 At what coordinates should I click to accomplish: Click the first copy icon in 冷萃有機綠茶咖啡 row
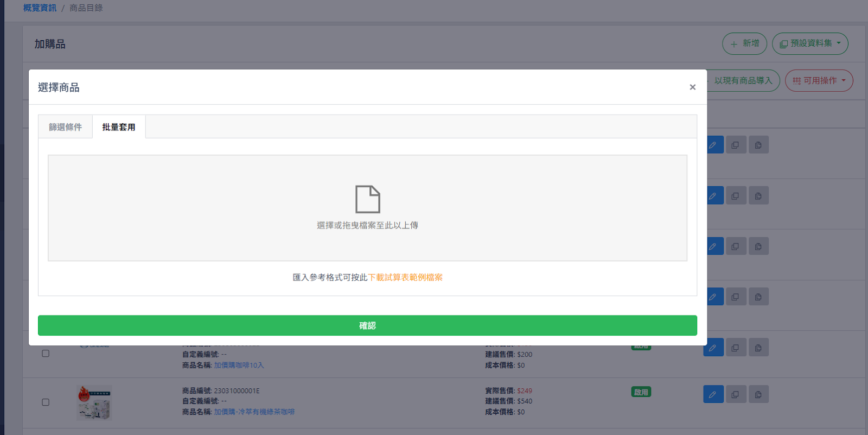(x=736, y=394)
